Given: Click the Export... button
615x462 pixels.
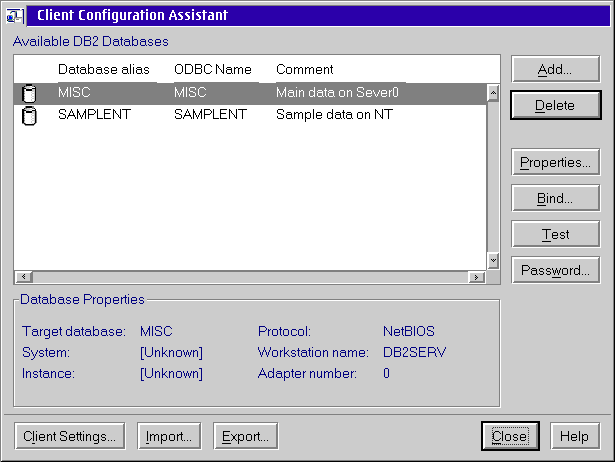Looking at the screenshot, I should click(x=246, y=436).
